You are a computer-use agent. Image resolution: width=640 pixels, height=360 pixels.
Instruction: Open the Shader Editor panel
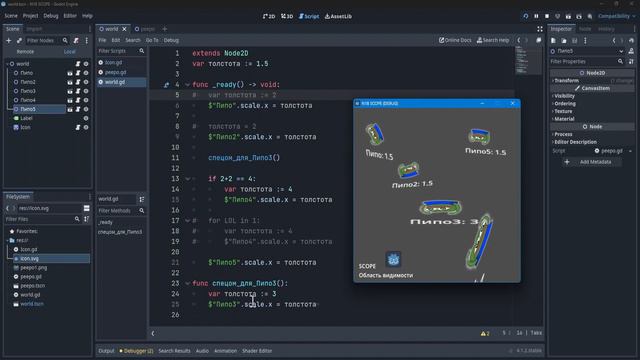point(257,351)
